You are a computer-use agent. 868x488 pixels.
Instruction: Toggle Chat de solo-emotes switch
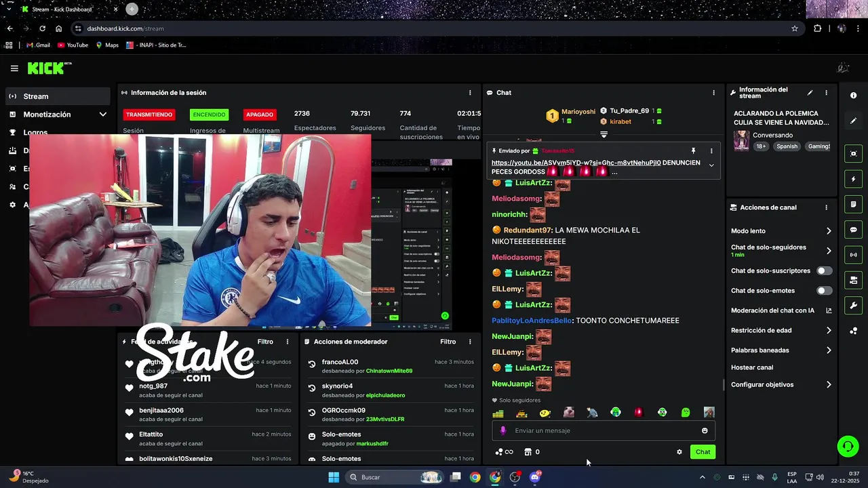[824, 291]
